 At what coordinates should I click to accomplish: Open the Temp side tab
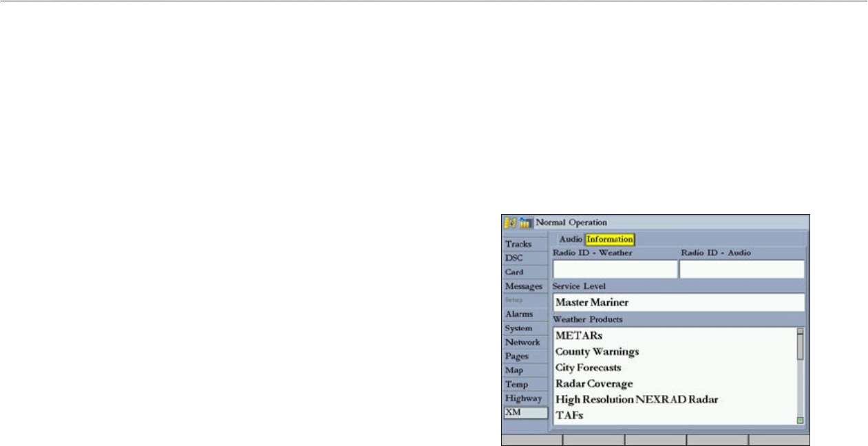pyautogui.click(x=525, y=385)
